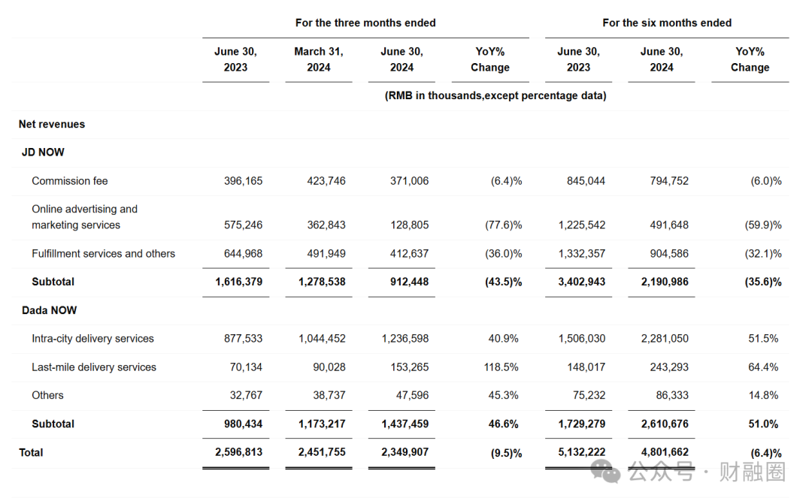Select the Net revenues row heading
The image size is (812, 504).
click(52, 124)
